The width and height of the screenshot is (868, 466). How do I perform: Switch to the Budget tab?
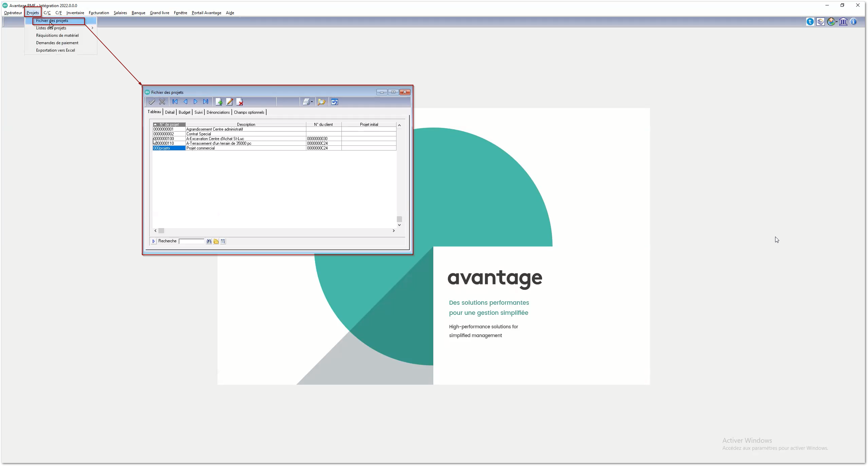click(184, 112)
